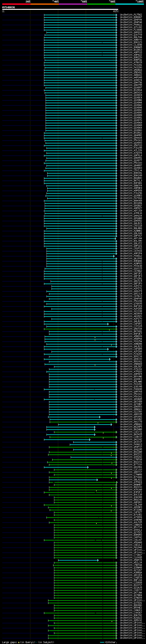Click the Large gaps legend text

(x=10, y=642)
